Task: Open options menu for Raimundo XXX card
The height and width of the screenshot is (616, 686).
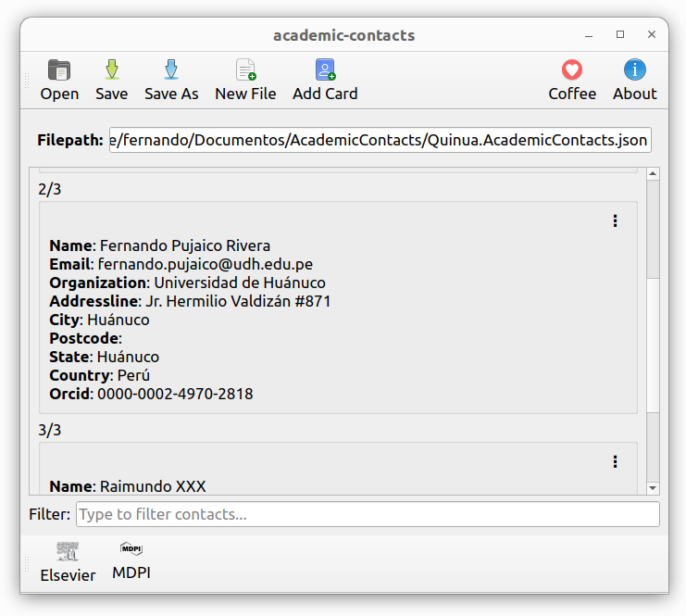Action: (615, 461)
